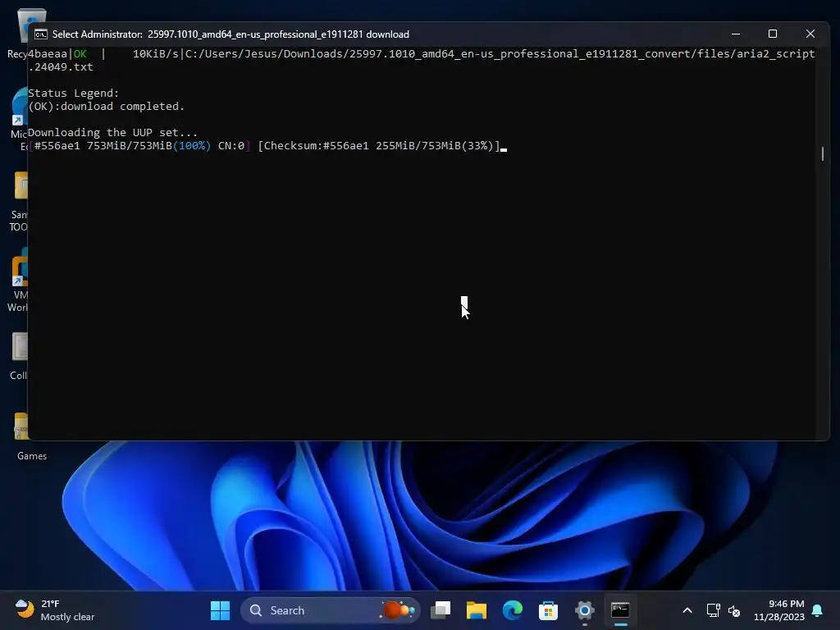Click the checksum progress '255MiB/753MiB(33%)' text
The image size is (840, 630).
click(x=434, y=146)
